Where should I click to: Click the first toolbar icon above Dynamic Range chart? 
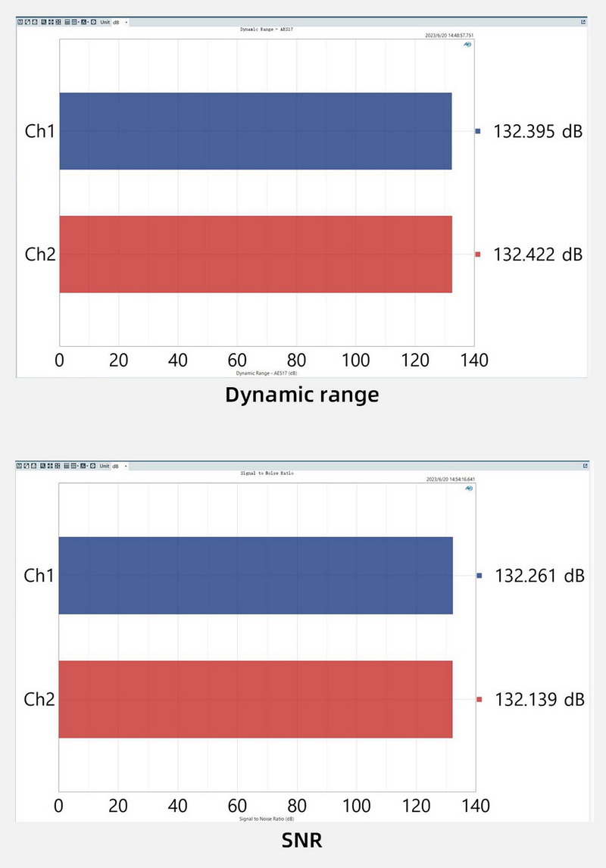pyautogui.click(x=20, y=22)
